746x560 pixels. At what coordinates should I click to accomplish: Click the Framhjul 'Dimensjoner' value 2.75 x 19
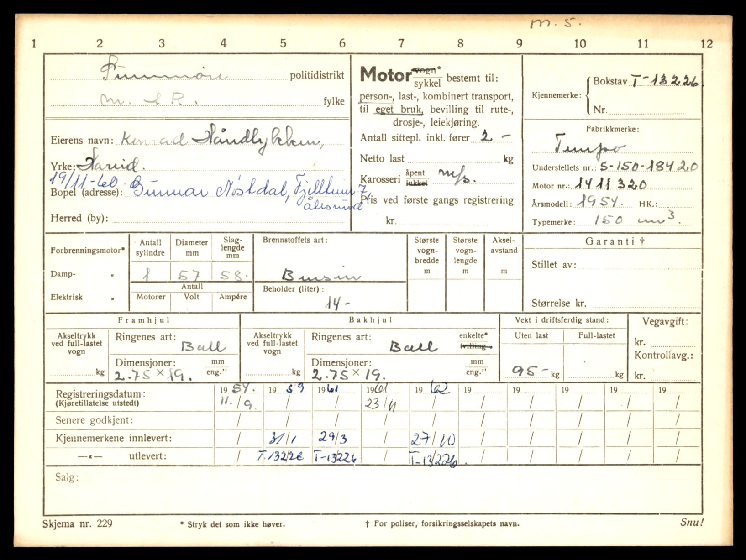coord(152,375)
